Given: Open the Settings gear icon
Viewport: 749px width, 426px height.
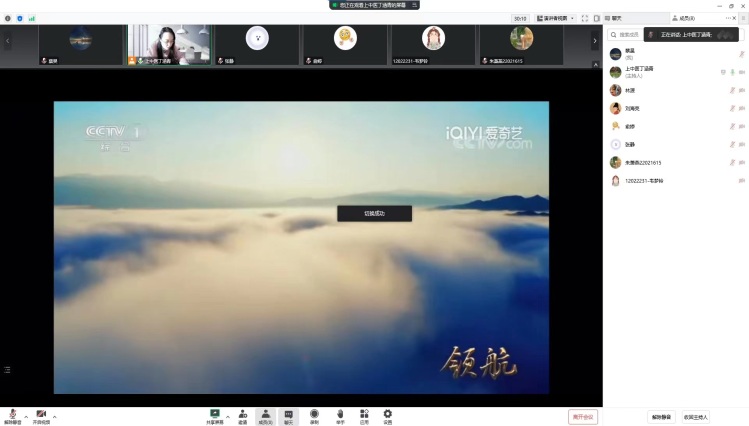Looking at the screenshot, I should point(387,415).
